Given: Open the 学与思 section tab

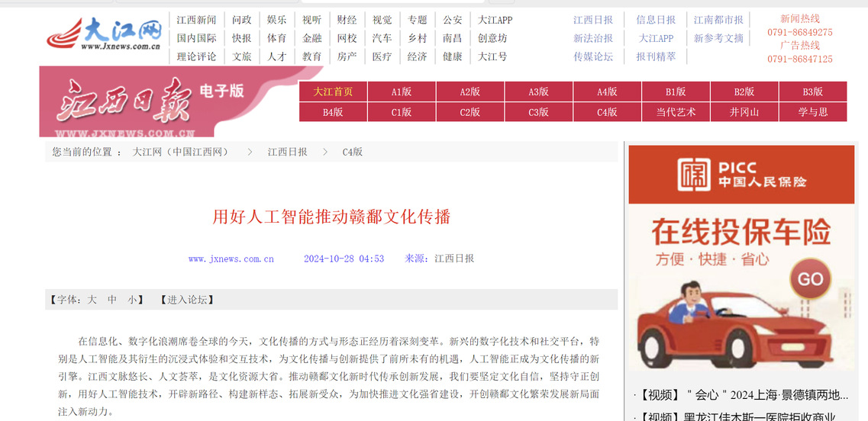Looking at the screenshot, I should tap(812, 112).
